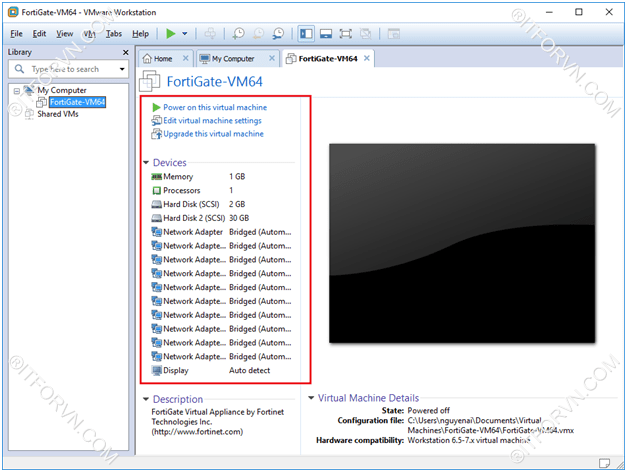This screenshot has width=627, height=472.
Task: Collapse the Devices section
Action: (x=146, y=162)
